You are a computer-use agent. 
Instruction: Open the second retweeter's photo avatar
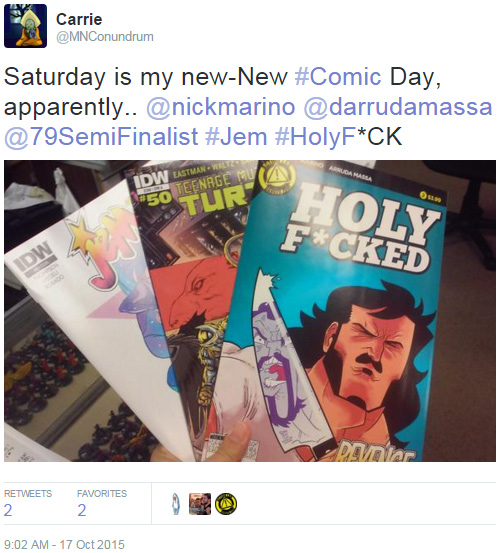coord(200,504)
